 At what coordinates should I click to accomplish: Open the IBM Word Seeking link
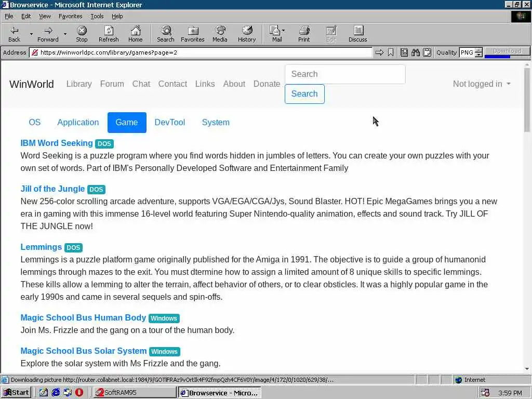(57, 143)
